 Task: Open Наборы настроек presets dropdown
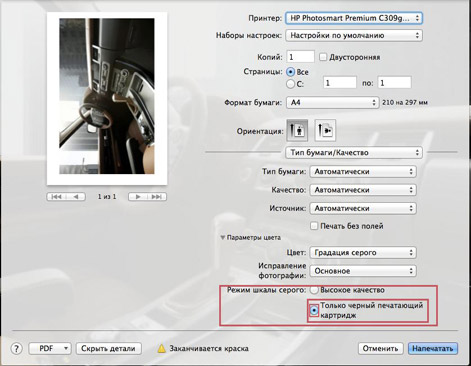[354, 35]
